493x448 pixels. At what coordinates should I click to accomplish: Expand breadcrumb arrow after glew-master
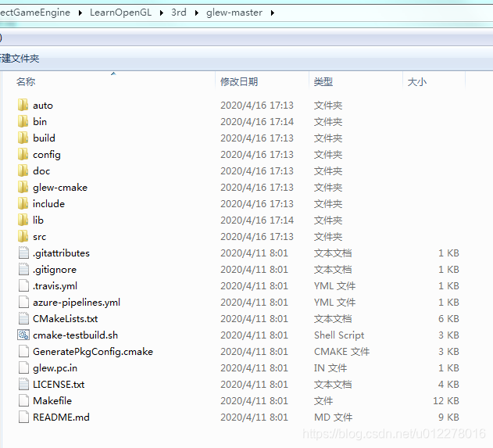(272, 13)
